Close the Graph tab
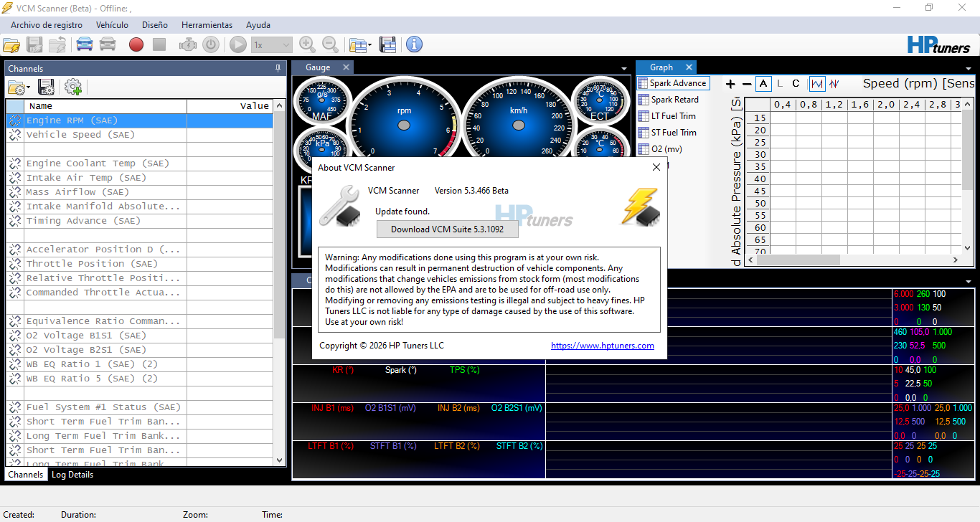980x522 pixels. 689,67
